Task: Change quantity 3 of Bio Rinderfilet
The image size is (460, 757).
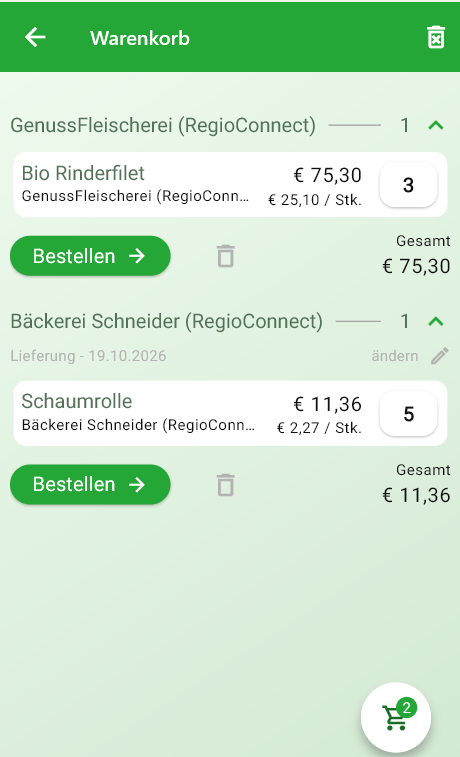Action: pyautogui.click(x=408, y=185)
